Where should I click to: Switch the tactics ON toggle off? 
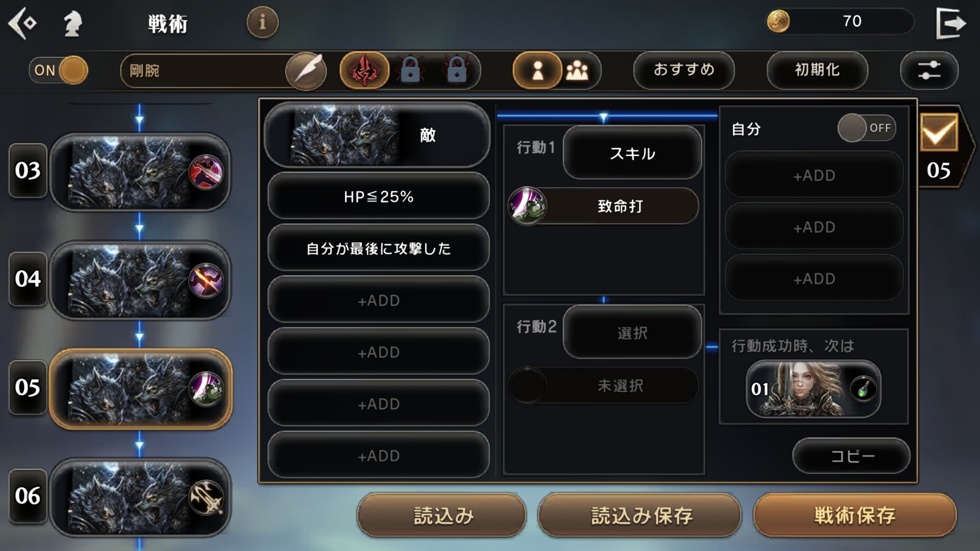[x=59, y=70]
